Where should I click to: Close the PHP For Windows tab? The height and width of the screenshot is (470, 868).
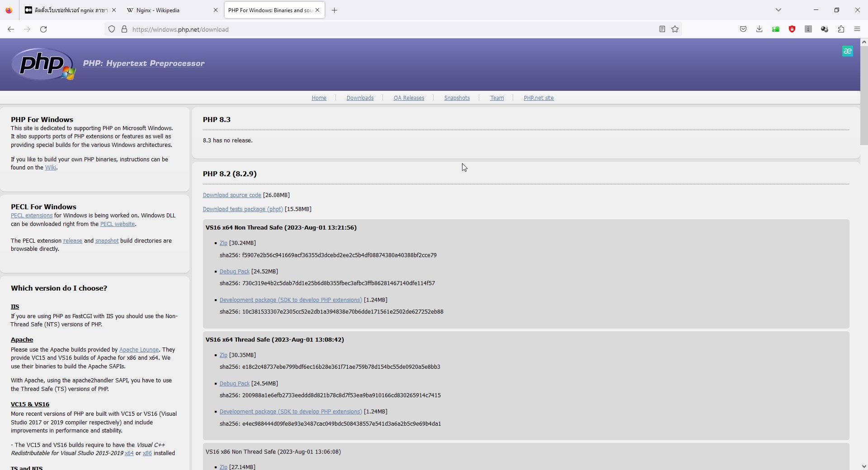click(317, 10)
